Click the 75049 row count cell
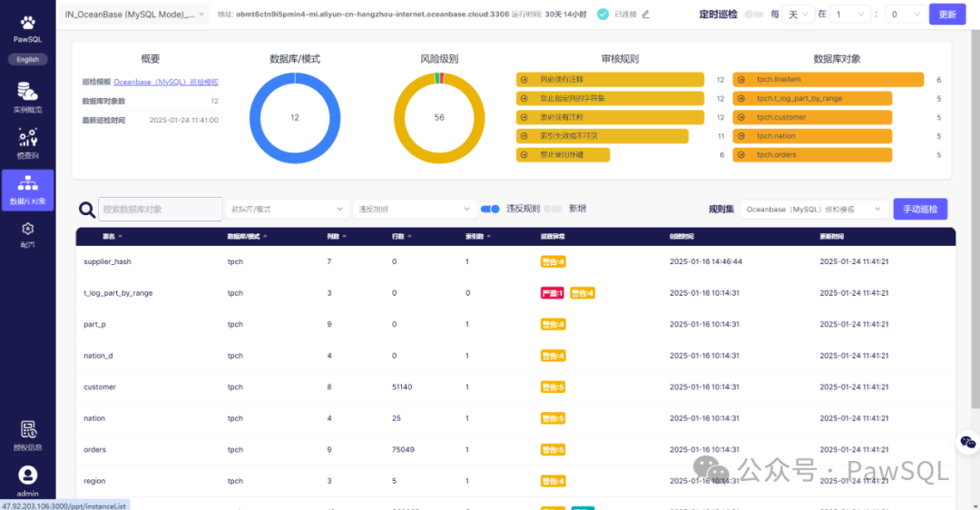 (403, 449)
